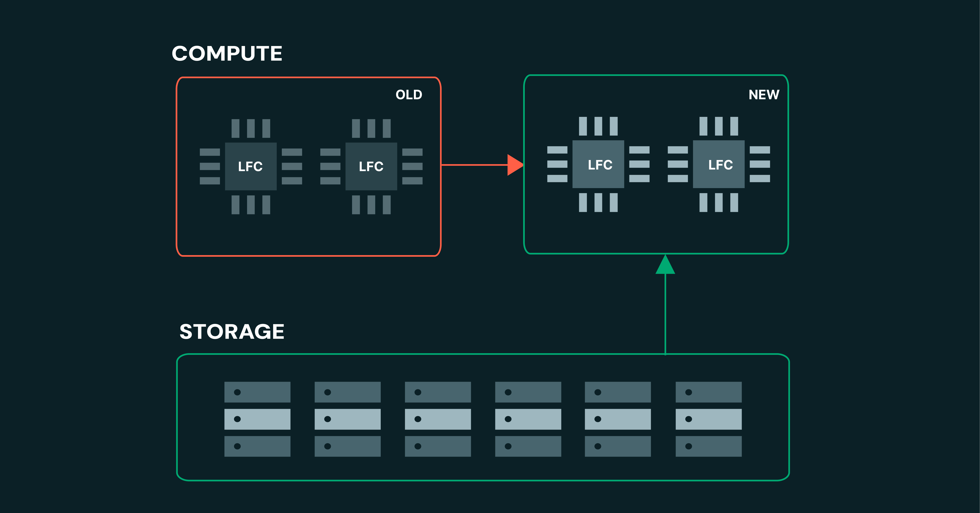Click the red horizontal connector line
Viewport: 980px width, 513px height.
click(x=474, y=165)
